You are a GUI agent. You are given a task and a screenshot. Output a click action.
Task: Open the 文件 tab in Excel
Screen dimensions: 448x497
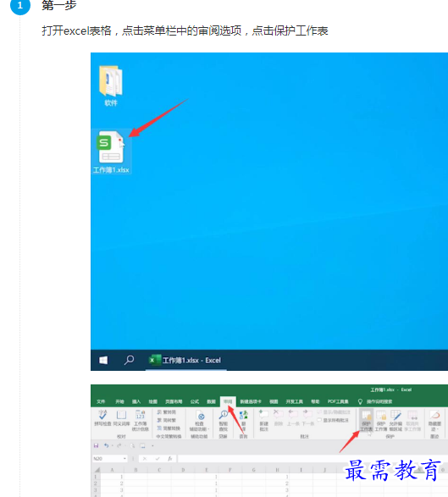(101, 401)
